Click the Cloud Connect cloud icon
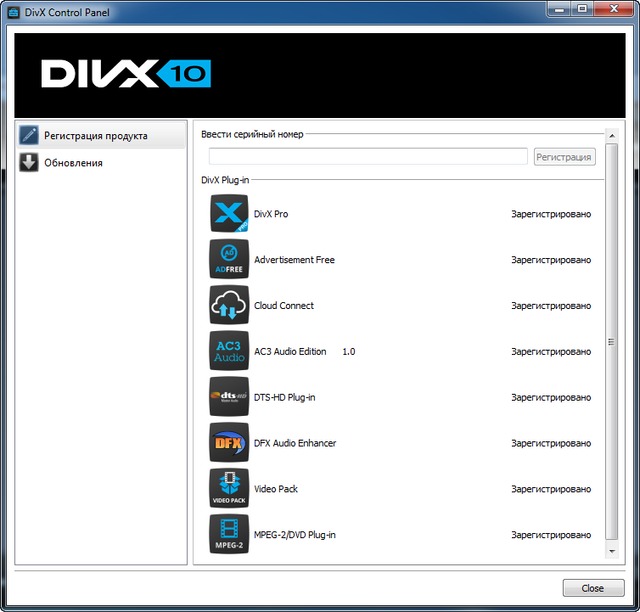This screenshot has height=612, width=640. click(229, 305)
